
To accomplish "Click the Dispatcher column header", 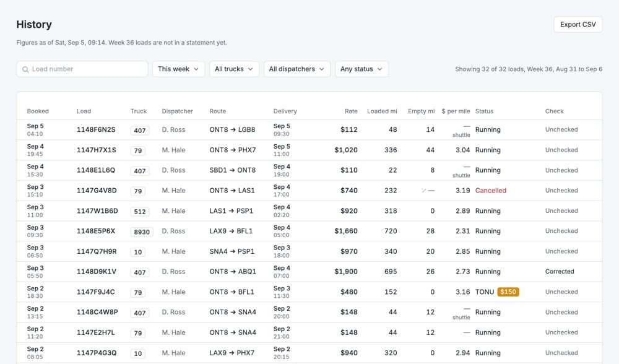I will tap(177, 111).
